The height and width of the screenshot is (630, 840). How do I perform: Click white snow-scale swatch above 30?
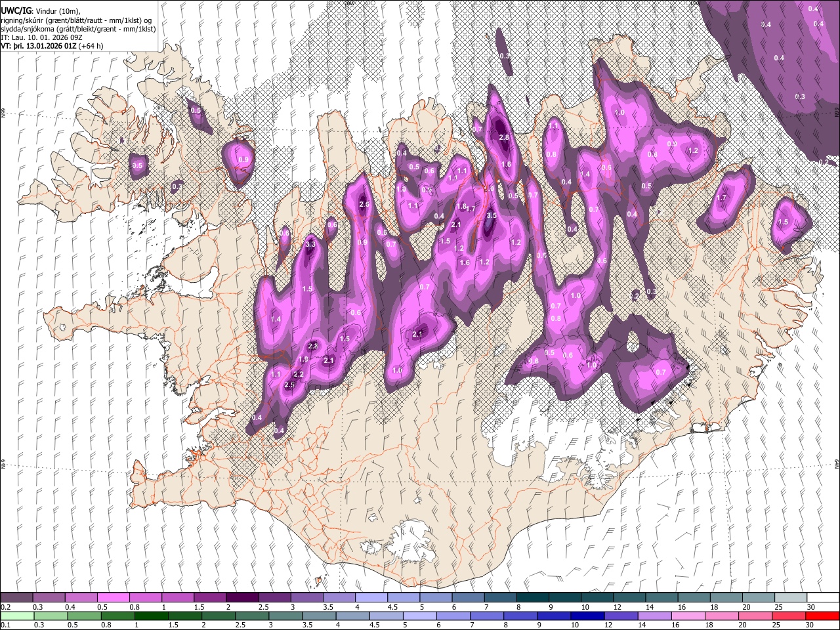tap(822, 597)
